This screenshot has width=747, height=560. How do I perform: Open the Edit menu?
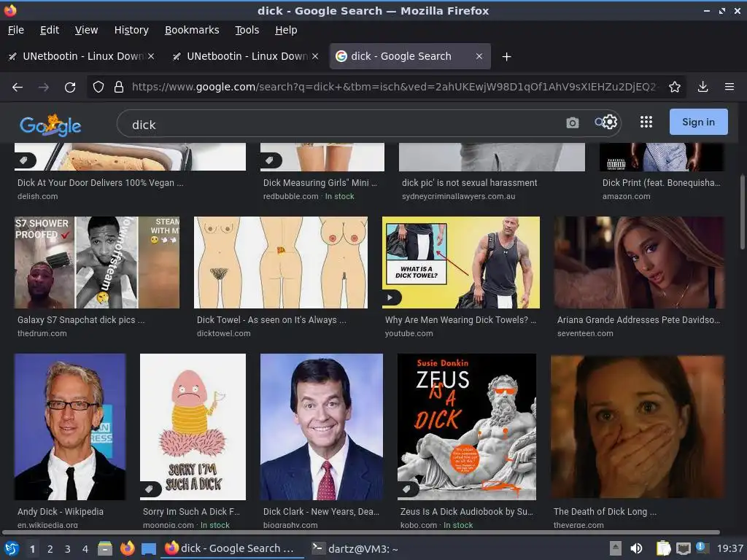click(x=50, y=30)
